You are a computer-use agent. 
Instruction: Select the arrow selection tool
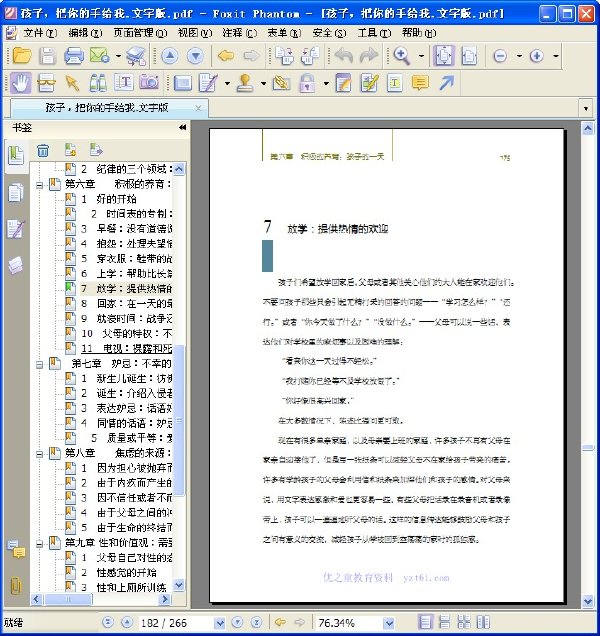click(72, 83)
